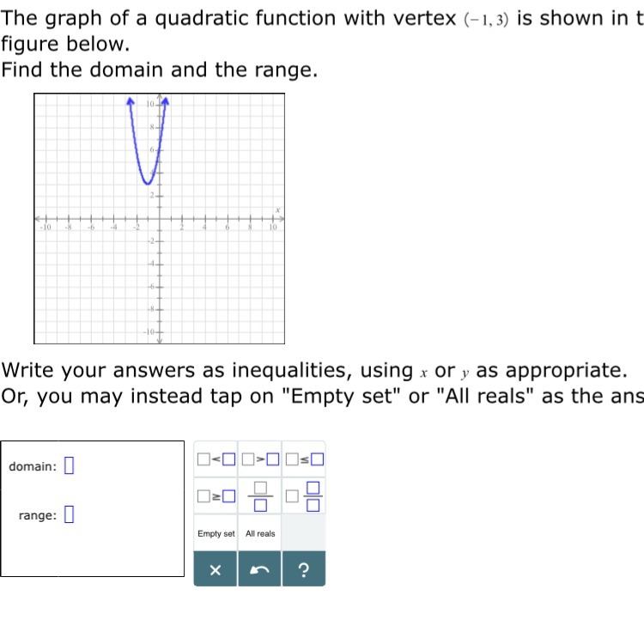This screenshot has height=644, width=644.
Task: Insert the less-than inequality template
Action: [x=216, y=459]
